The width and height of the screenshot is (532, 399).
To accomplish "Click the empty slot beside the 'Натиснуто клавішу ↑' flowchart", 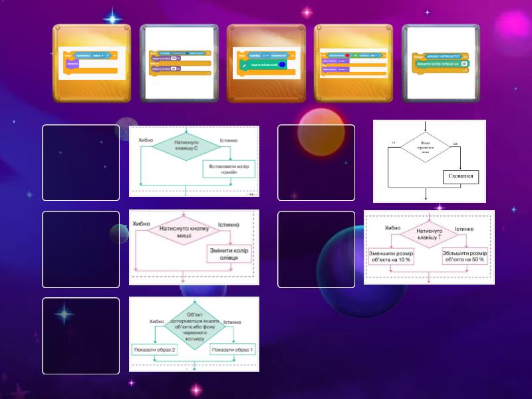I will point(317,249).
